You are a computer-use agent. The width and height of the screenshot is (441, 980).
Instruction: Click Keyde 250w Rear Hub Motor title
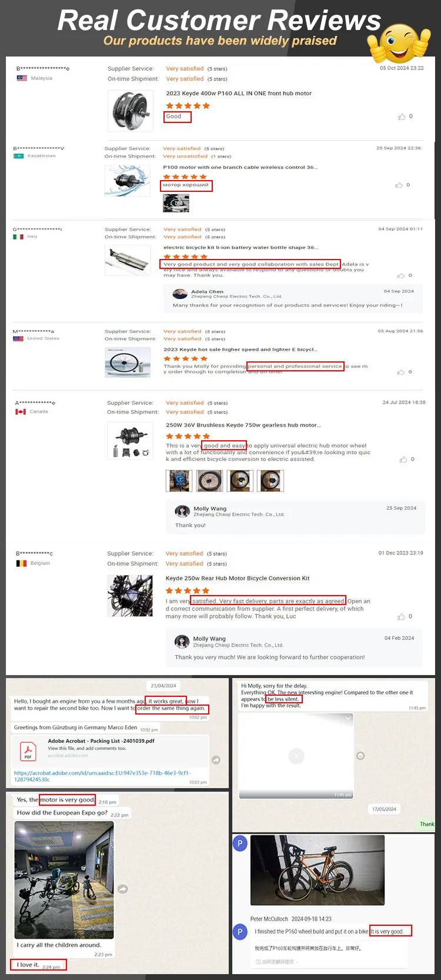pyautogui.click(x=238, y=578)
